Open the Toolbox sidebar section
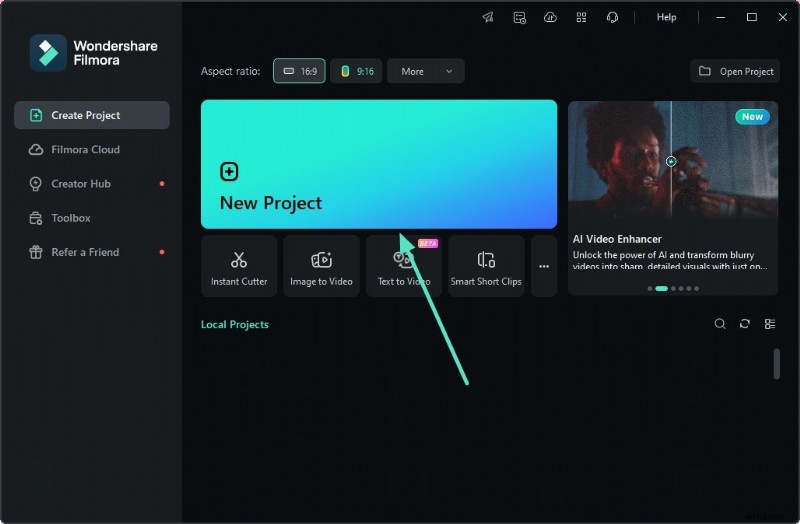 [x=71, y=218]
